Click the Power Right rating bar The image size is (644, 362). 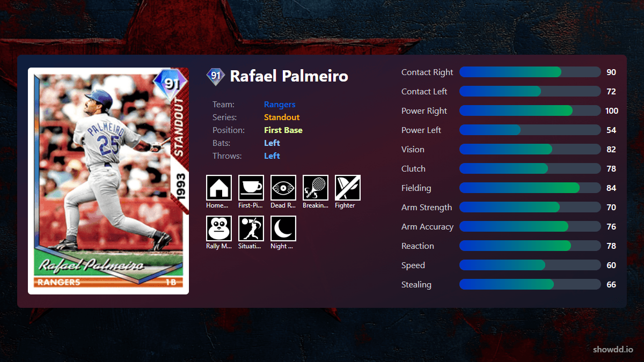click(x=530, y=110)
